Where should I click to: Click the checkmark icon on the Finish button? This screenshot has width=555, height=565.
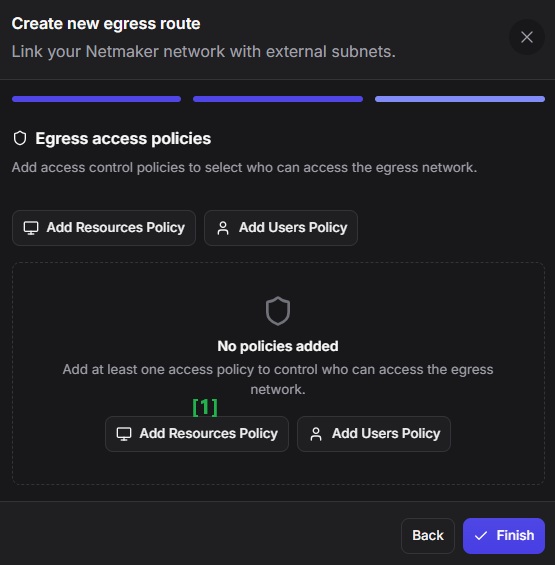tap(481, 536)
